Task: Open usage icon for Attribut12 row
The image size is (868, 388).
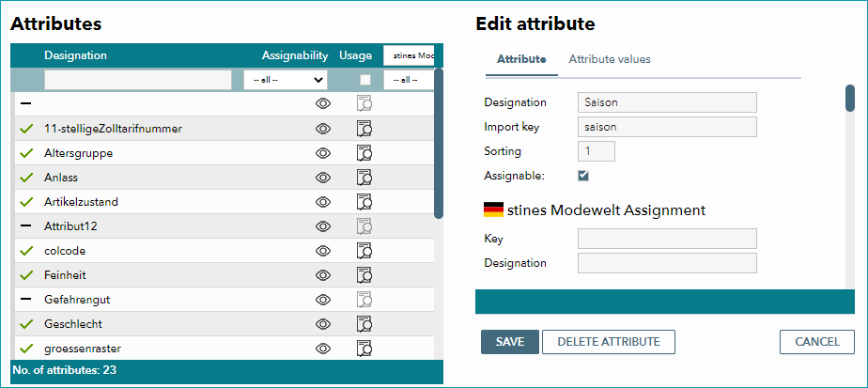Action: click(364, 225)
